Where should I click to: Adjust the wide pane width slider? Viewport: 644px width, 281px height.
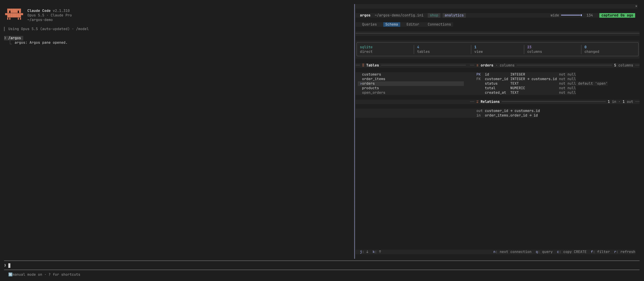pos(571,15)
